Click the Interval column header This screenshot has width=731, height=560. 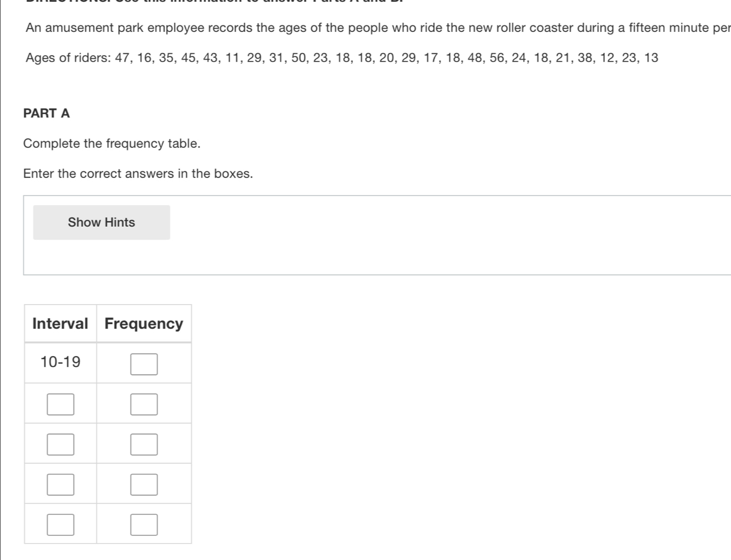point(60,324)
